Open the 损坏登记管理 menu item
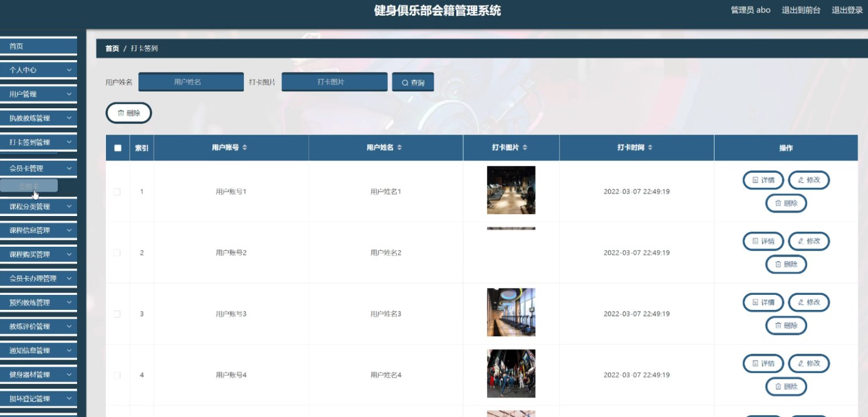The image size is (868, 417). point(38,398)
